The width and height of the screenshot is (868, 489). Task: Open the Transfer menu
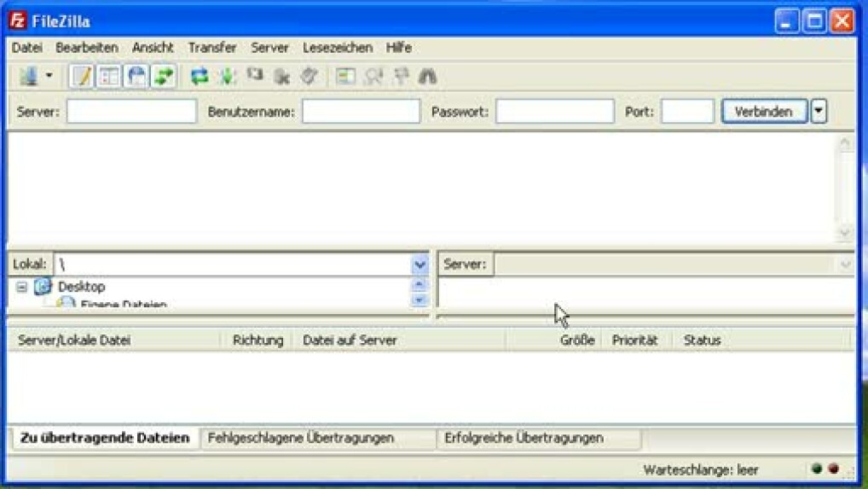(x=212, y=48)
